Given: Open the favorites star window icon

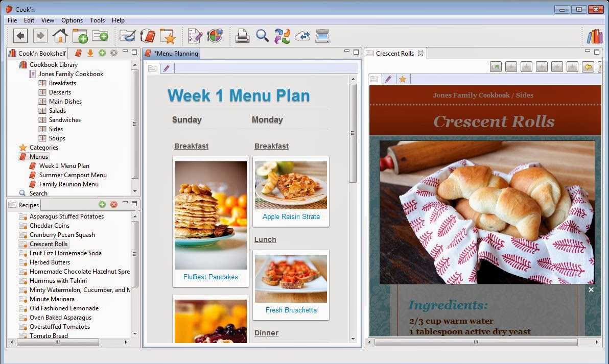Looking at the screenshot, I should [x=168, y=36].
